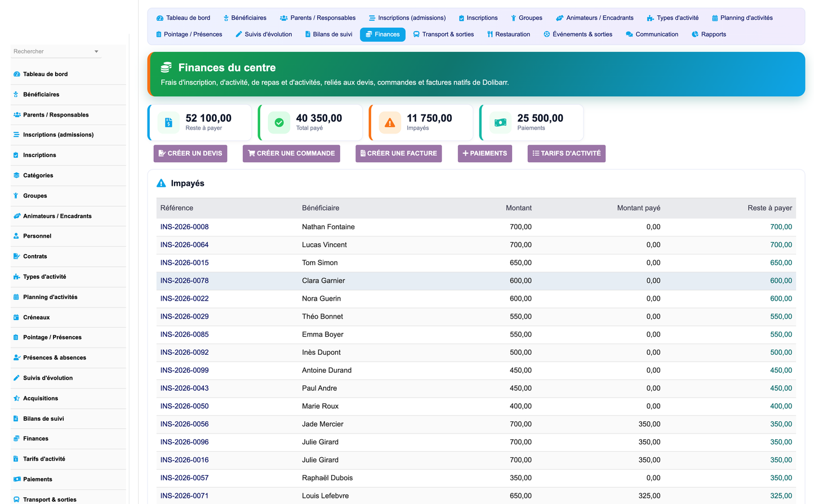
Task: Click the Tarifs d'activité sidebar invoice icon
Action: click(x=16, y=459)
